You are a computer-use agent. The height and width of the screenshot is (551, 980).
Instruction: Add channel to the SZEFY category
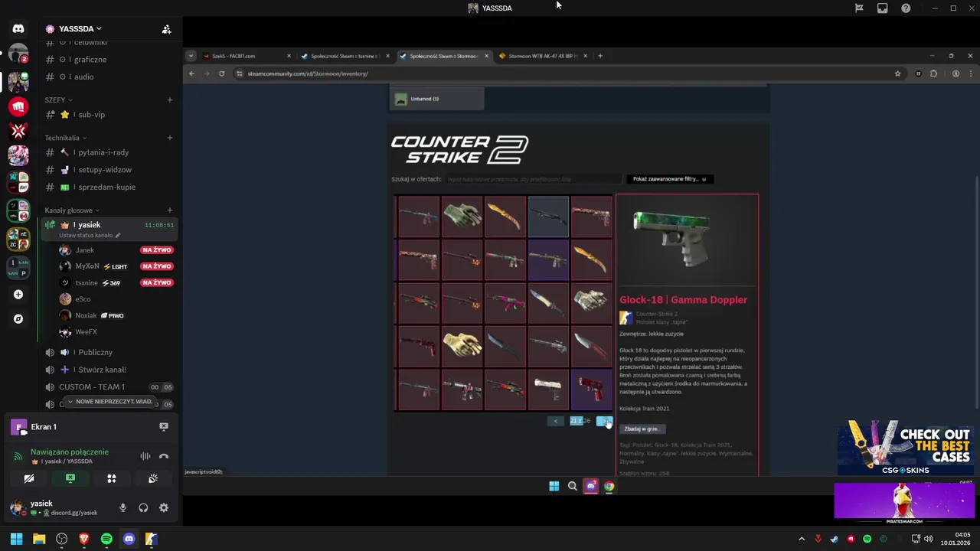click(170, 99)
